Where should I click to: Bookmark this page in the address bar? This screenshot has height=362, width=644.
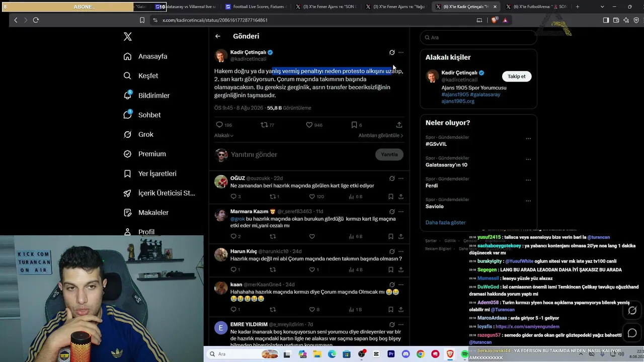(x=142, y=20)
